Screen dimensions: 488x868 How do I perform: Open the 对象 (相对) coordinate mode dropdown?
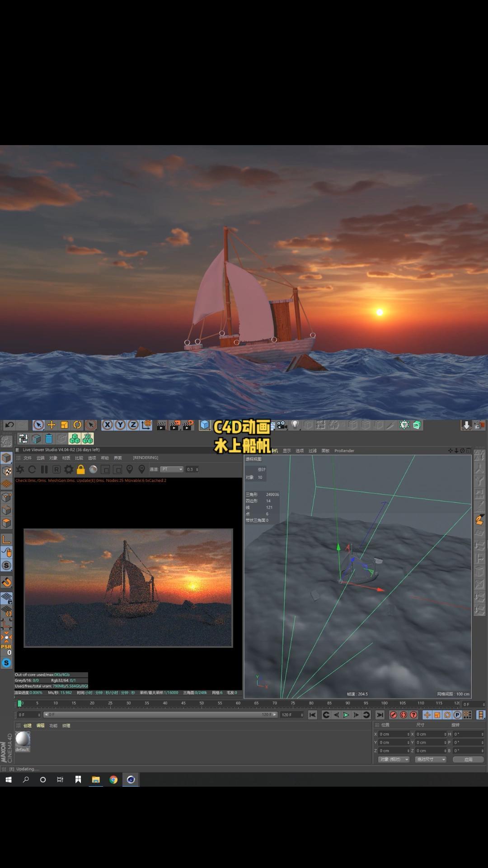(x=394, y=759)
